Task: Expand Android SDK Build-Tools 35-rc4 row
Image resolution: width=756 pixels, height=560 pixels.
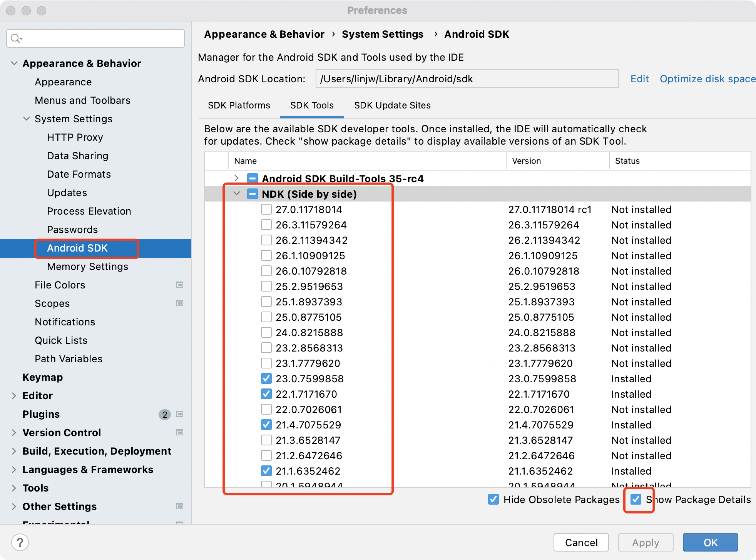Action: pos(236,178)
